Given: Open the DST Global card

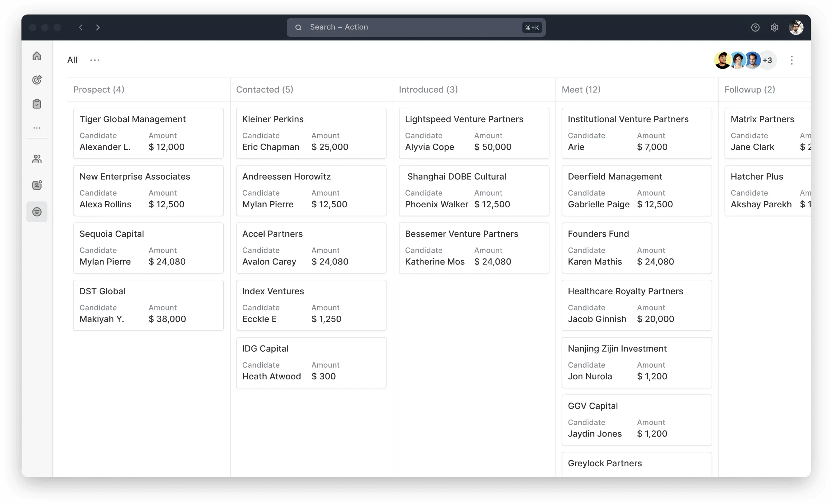Looking at the screenshot, I should 148,305.
